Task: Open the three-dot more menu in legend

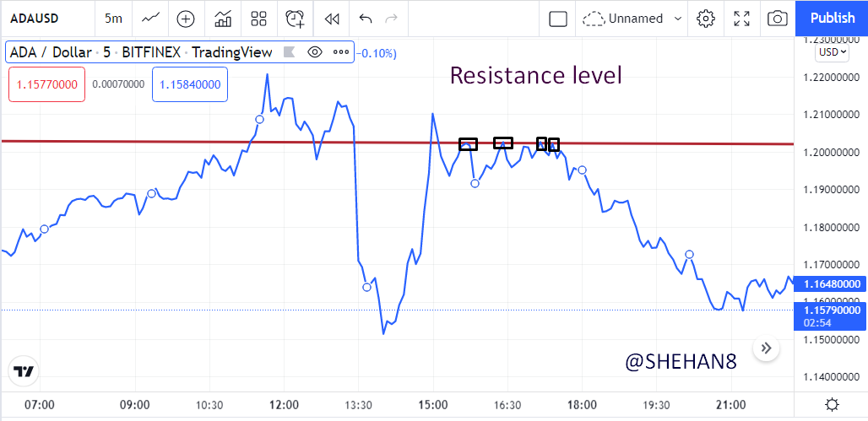Action: click(341, 52)
